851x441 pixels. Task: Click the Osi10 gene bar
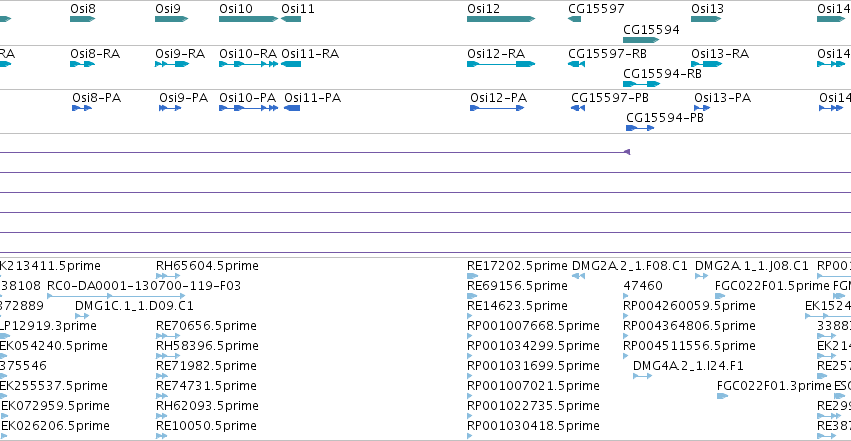coord(249,19)
